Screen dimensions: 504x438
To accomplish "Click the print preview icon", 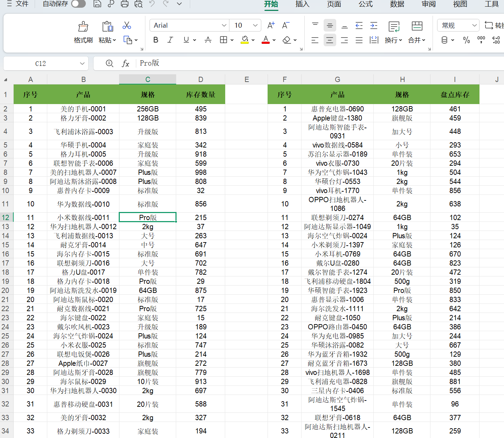I will click(138, 4).
